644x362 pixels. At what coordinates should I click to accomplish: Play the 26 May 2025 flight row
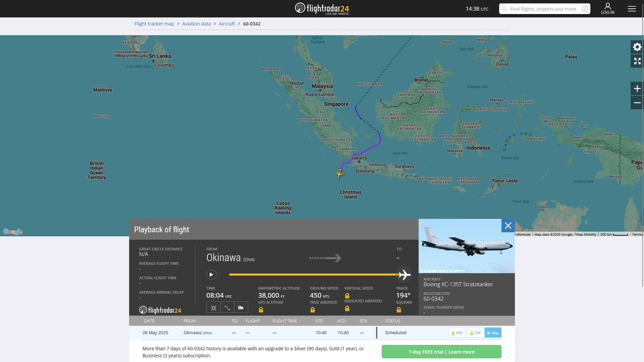(x=493, y=333)
